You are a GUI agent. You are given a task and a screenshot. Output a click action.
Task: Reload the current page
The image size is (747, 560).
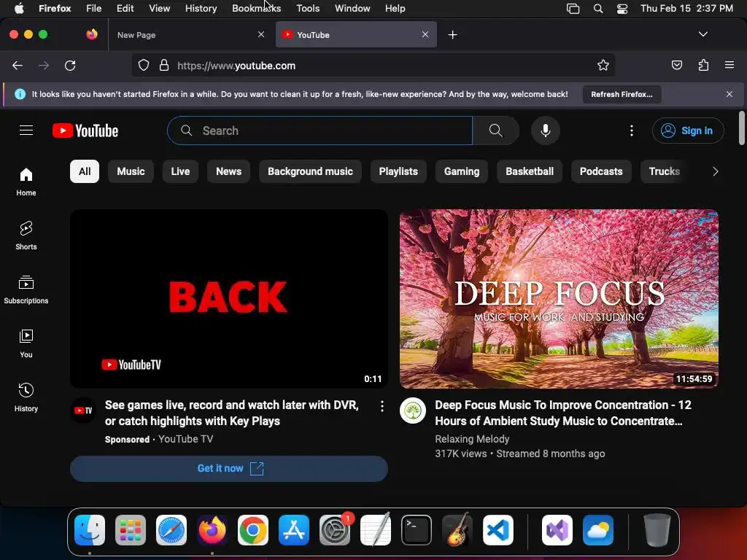(70, 65)
